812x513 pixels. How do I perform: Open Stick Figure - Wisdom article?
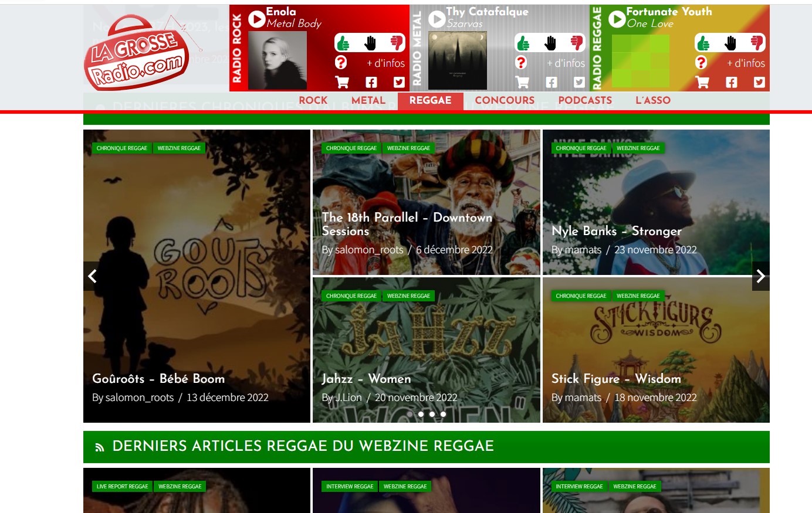[616, 379]
